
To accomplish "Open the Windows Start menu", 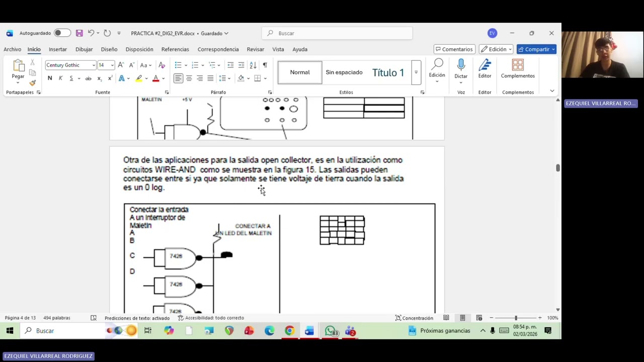I will [x=10, y=330].
